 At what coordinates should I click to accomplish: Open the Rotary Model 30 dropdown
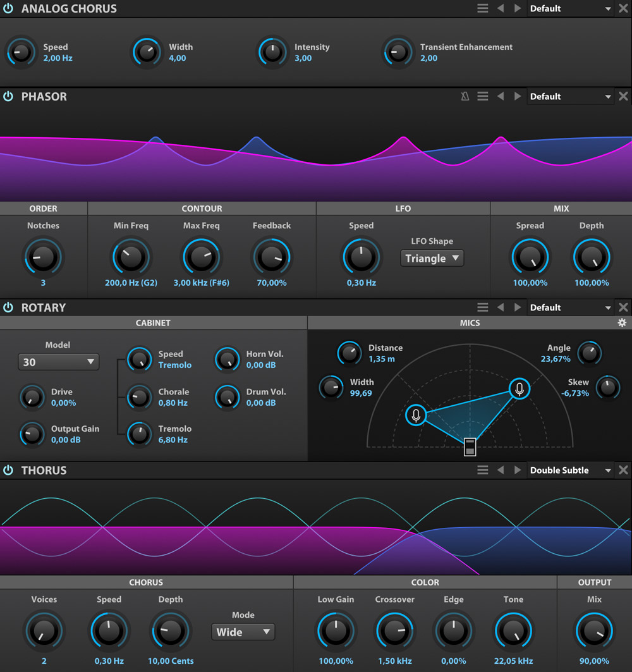58,362
